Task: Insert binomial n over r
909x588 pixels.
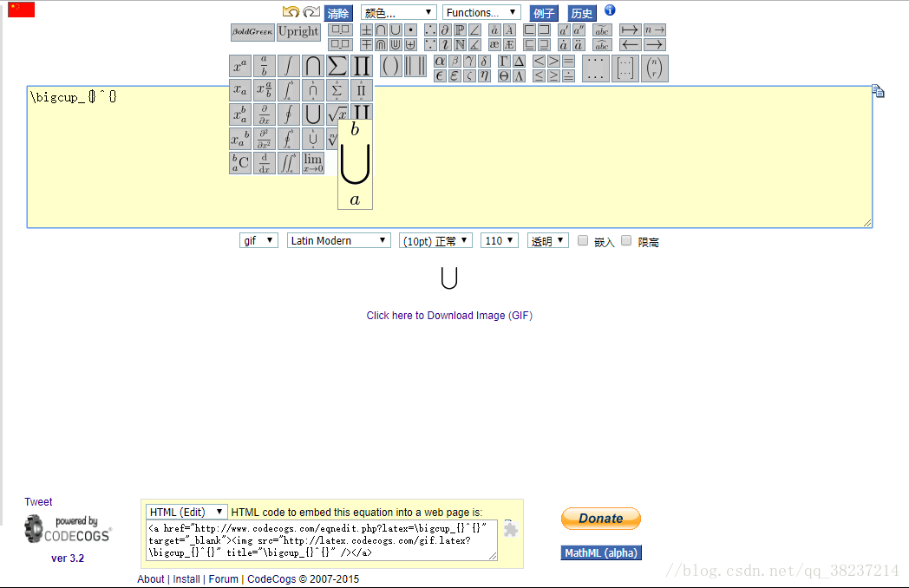Action: (655, 69)
